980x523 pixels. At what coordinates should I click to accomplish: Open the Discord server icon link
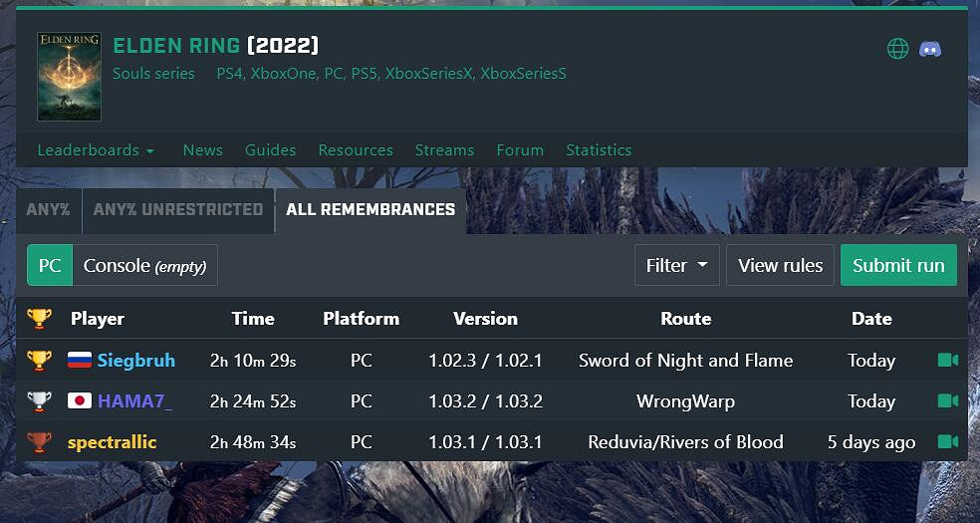pos(930,49)
